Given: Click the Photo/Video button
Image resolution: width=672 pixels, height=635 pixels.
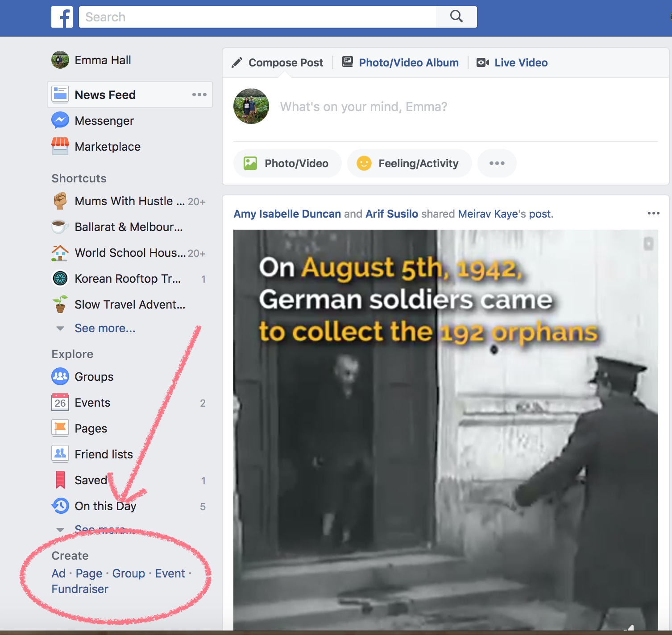Looking at the screenshot, I should [x=287, y=163].
